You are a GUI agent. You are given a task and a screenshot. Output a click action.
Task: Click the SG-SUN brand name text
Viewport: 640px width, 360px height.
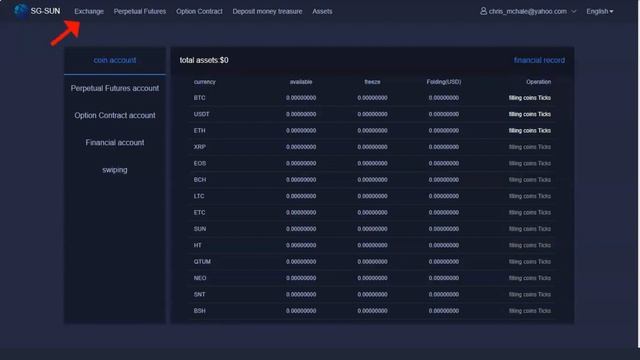pyautogui.click(x=45, y=11)
